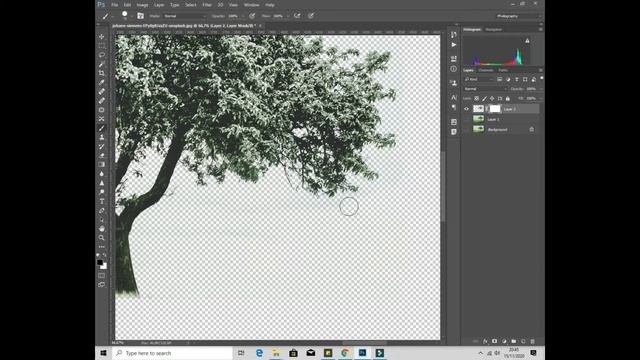Select the Rectangular Marquee tool
The height and width of the screenshot is (360, 640).
pyautogui.click(x=102, y=46)
